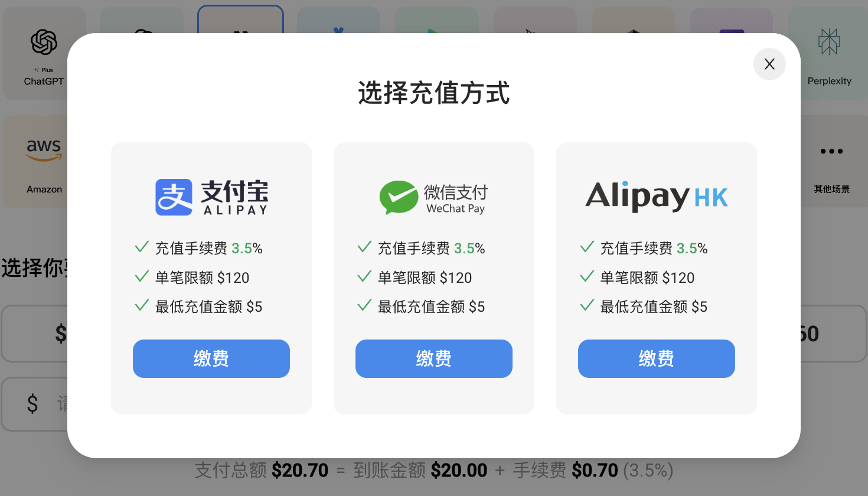
Task: Select the Perplexity tile icon
Action: pyautogui.click(x=829, y=43)
